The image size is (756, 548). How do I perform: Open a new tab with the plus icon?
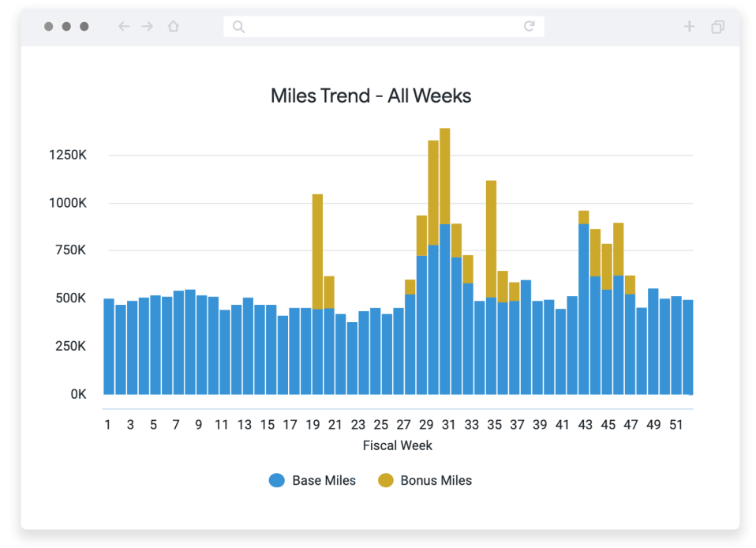tap(690, 27)
